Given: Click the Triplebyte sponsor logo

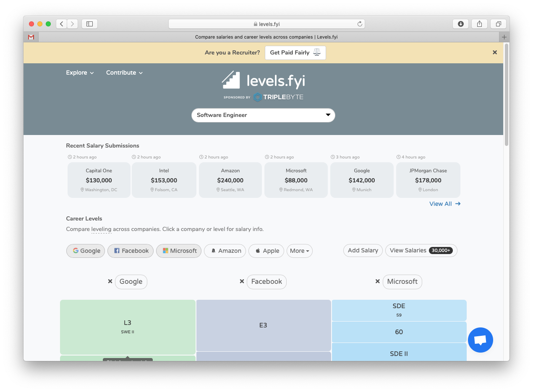Looking at the screenshot, I should (278, 97).
